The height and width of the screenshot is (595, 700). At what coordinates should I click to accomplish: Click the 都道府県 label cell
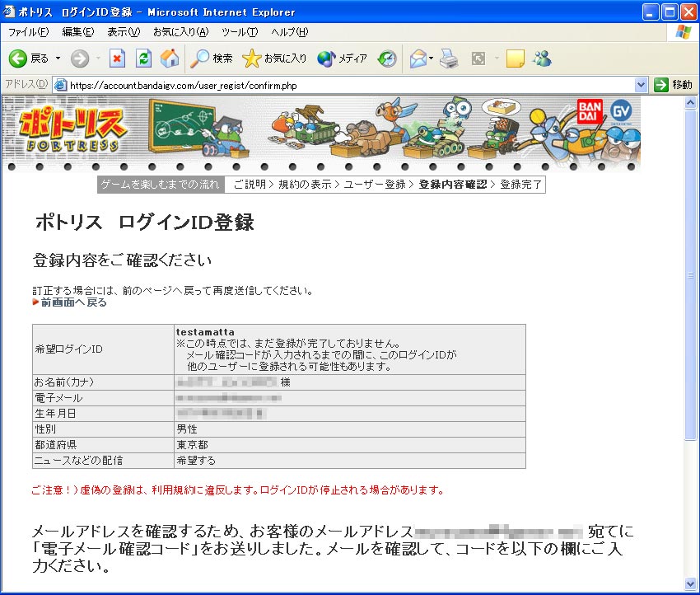(103, 445)
